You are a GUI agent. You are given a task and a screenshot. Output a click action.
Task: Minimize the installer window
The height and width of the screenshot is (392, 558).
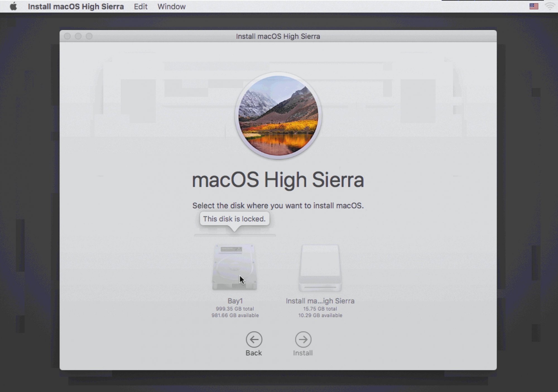78,36
